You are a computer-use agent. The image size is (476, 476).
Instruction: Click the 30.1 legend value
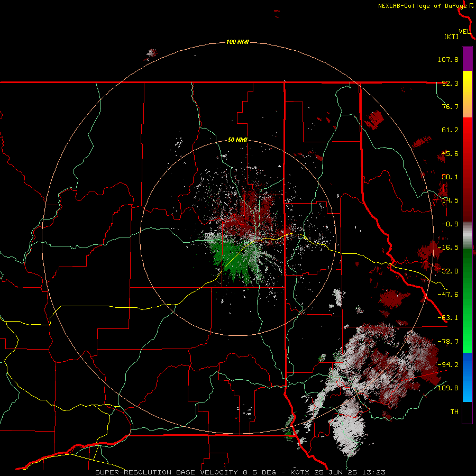tap(450, 177)
